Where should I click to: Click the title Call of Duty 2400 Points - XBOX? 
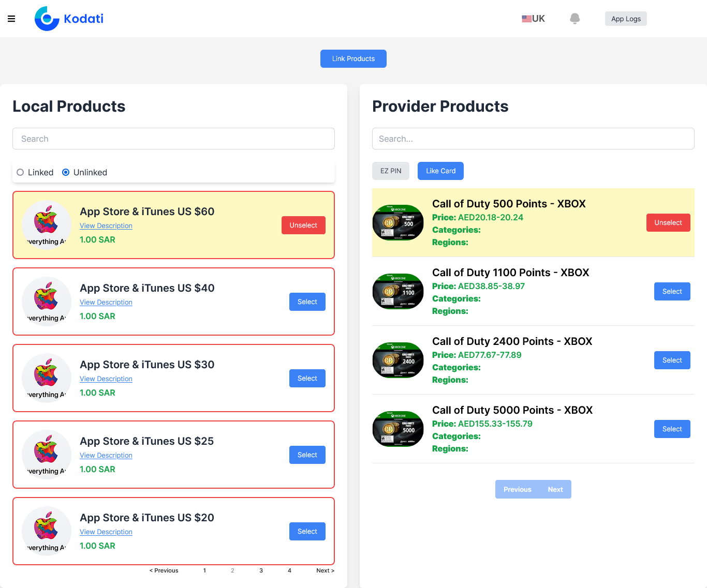point(512,341)
